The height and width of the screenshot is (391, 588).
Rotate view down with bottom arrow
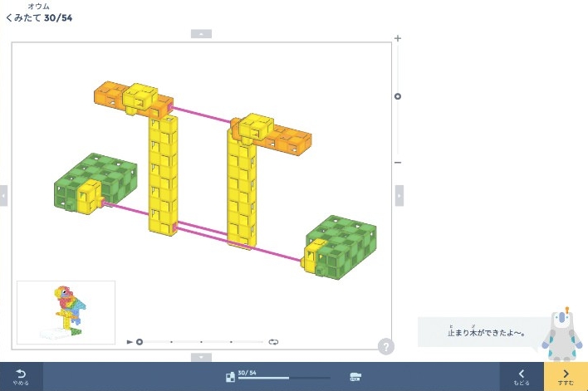tap(201, 357)
